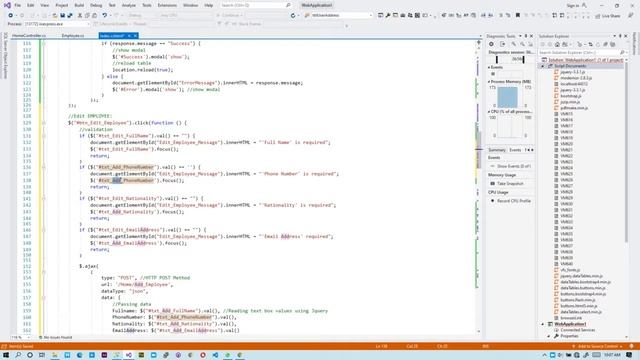
Task: Click Take Snapshot
Action: coord(510,184)
